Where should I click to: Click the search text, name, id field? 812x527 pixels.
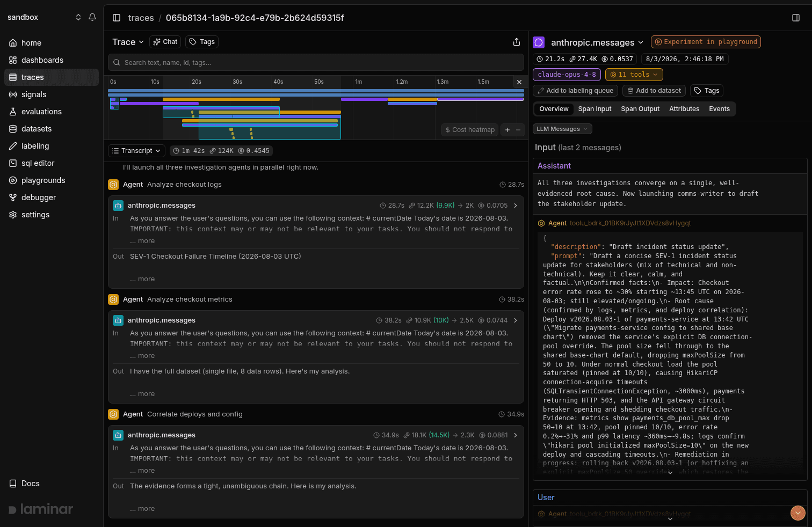tap(316, 62)
